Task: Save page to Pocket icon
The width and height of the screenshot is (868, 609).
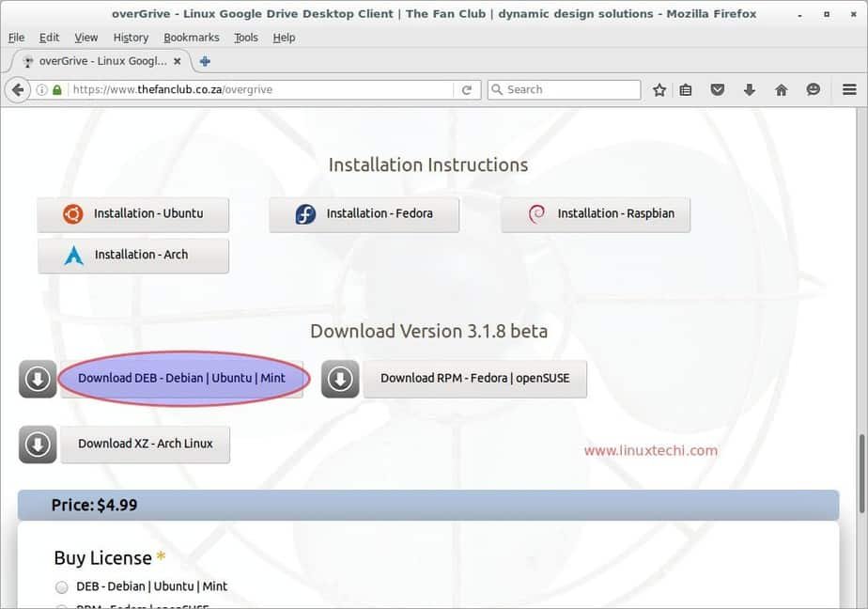Action: [718, 89]
